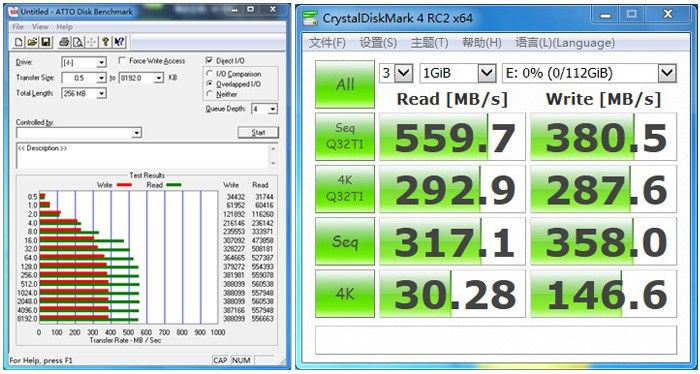Open the Help menu in ATTO
This screenshot has height=374, width=700.
click(65, 27)
